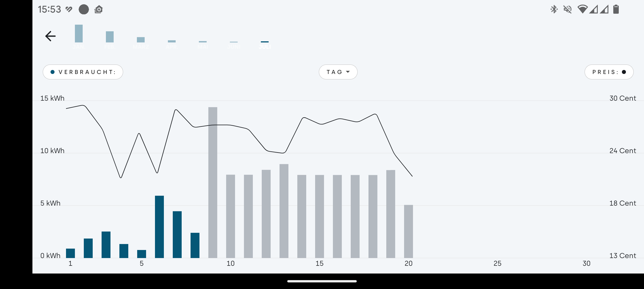
Task: Select the JULI month
Action: [265, 45]
